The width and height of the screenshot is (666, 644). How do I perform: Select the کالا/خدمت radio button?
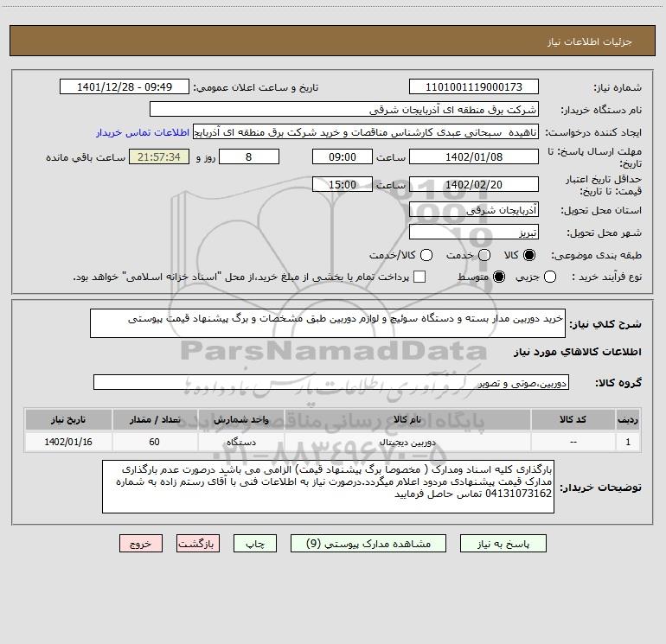426,255
